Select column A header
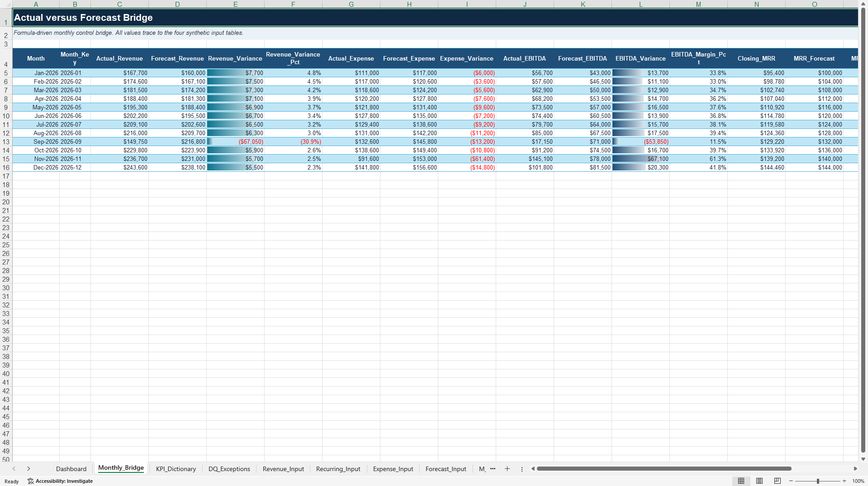This screenshot has width=868, height=486. pos(36,4)
